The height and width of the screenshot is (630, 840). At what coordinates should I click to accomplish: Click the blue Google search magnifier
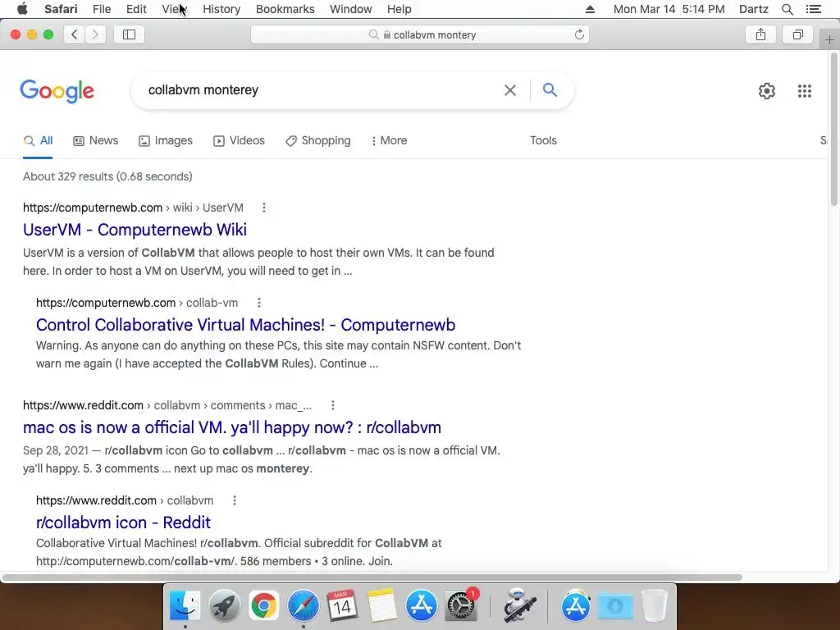[550, 89]
